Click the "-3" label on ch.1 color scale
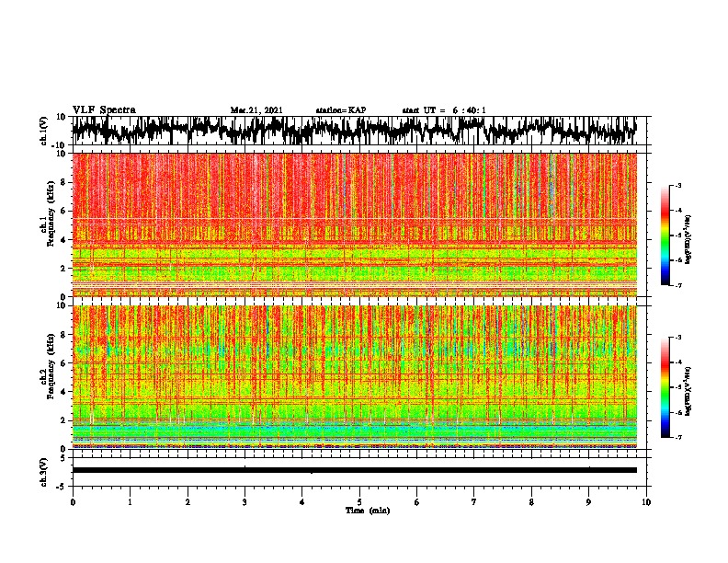This screenshot has width=728, height=563. tap(677, 185)
